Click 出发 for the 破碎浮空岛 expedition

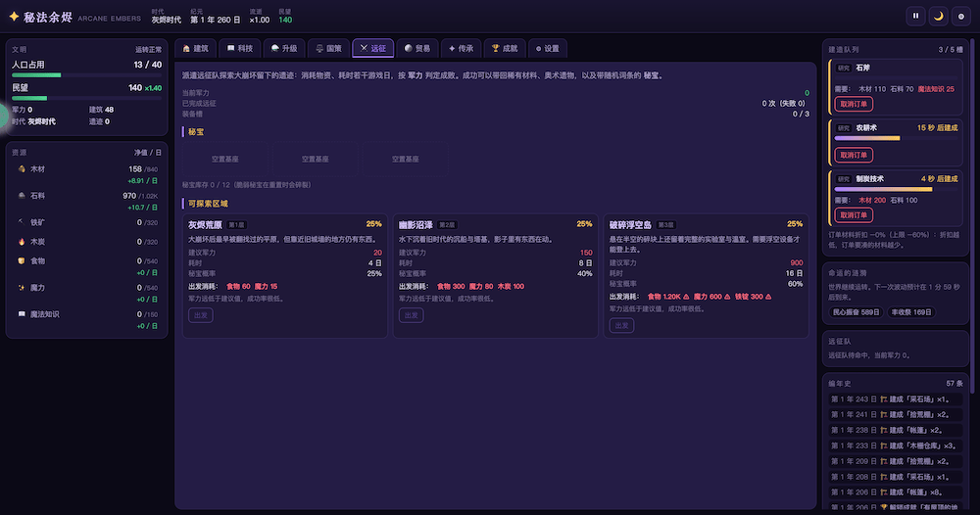622,325
